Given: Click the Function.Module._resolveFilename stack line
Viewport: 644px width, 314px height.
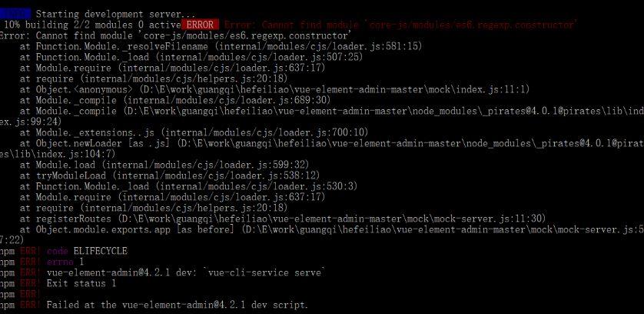Looking at the screenshot, I should (221, 46).
